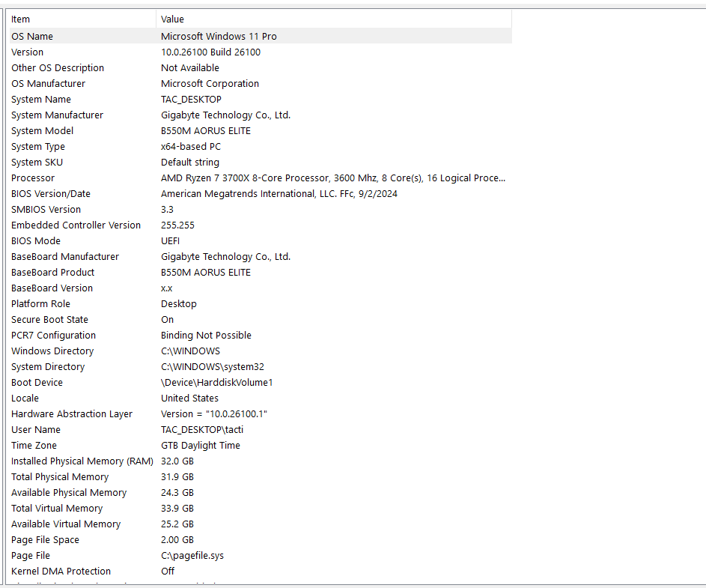
Task: Select the SMBIOS Version row
Action: tap(261, 210)
